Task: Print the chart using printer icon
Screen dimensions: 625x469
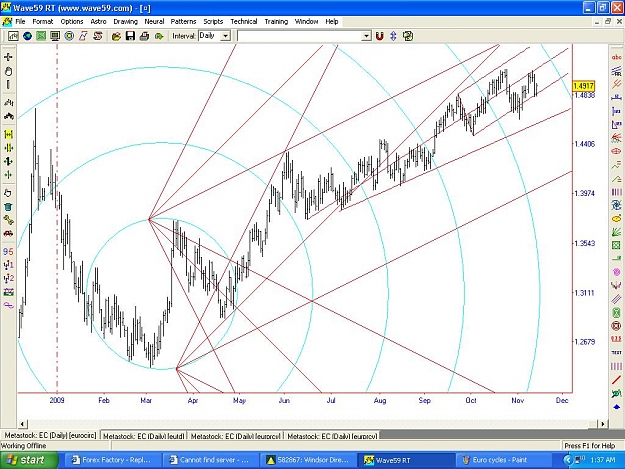Action: point(144,36)
